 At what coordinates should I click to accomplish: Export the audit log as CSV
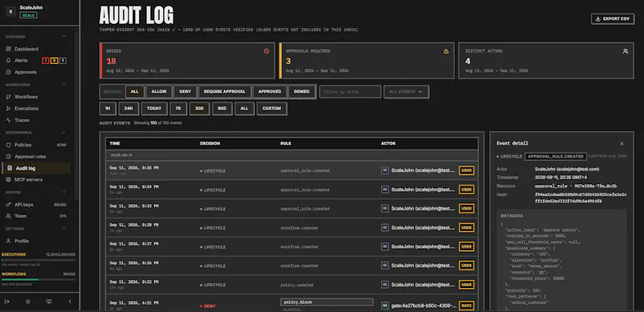click(x=613, y=18)
